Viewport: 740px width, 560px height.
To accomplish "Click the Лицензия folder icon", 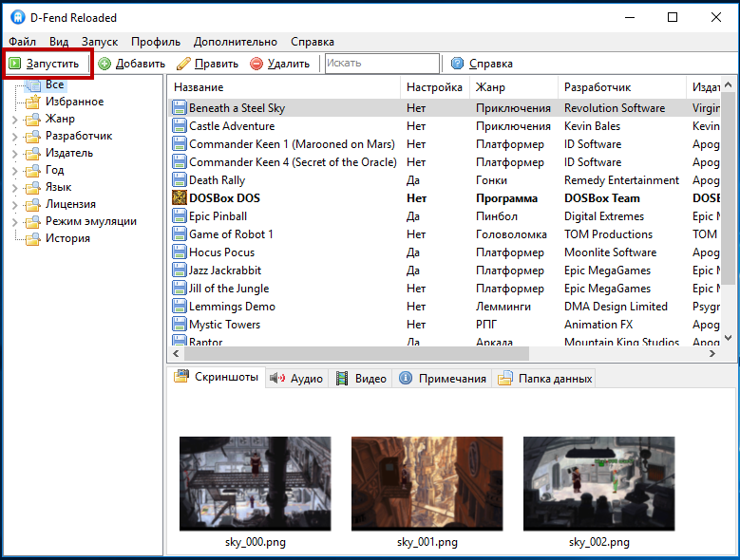I will pyautogui.click(x=32, y=205).
